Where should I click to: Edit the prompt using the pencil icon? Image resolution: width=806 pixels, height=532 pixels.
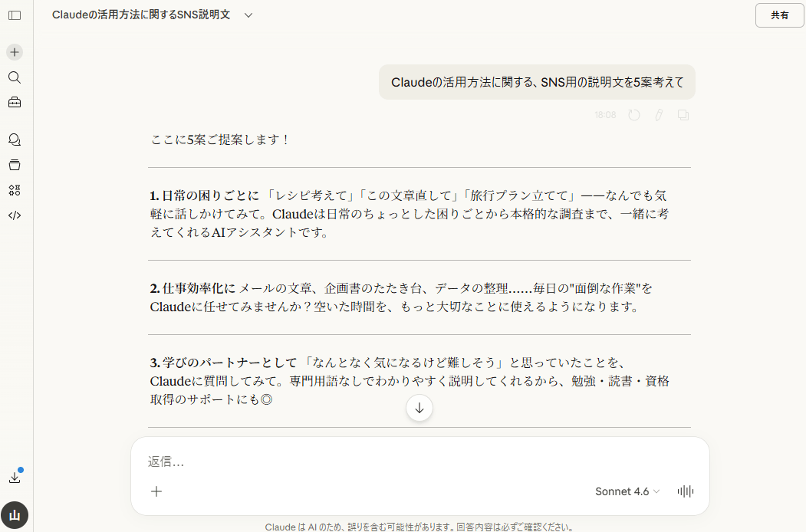click(x=659, y=114)
